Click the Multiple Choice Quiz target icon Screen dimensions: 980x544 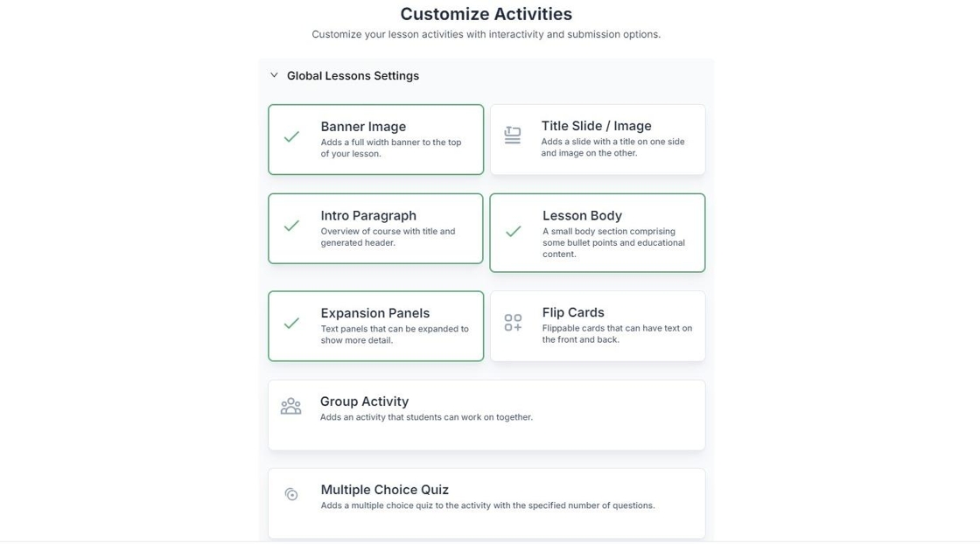(291, 495)
